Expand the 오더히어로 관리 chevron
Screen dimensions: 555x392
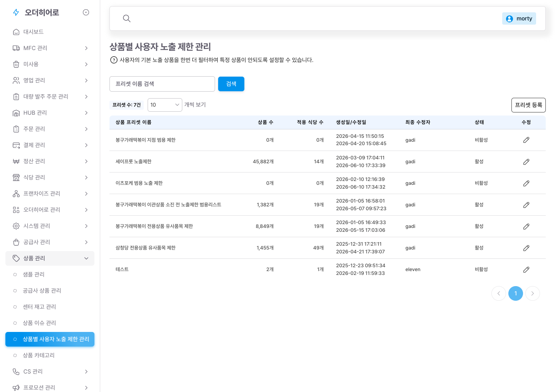coord(86,210)
